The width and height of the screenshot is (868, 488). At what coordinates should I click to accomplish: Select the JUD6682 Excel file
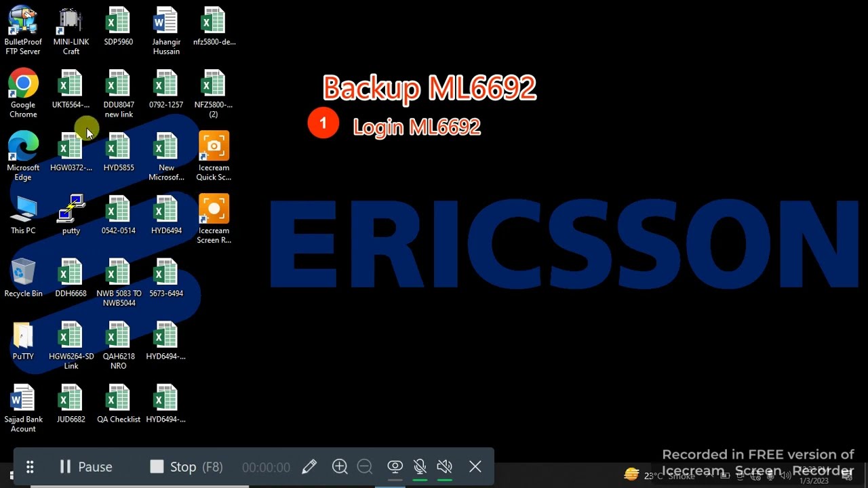pos(71,404)
